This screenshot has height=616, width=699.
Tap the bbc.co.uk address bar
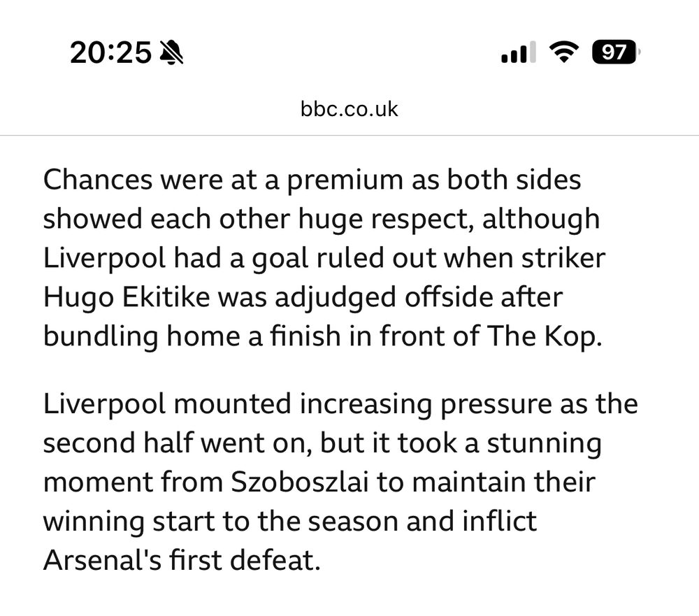[x=349, y=109]
